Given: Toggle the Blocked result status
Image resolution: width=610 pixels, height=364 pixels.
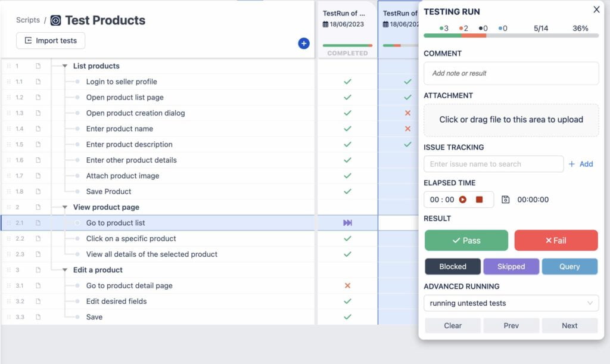Looking at the screenshot, I should click(x=452, y=266).
